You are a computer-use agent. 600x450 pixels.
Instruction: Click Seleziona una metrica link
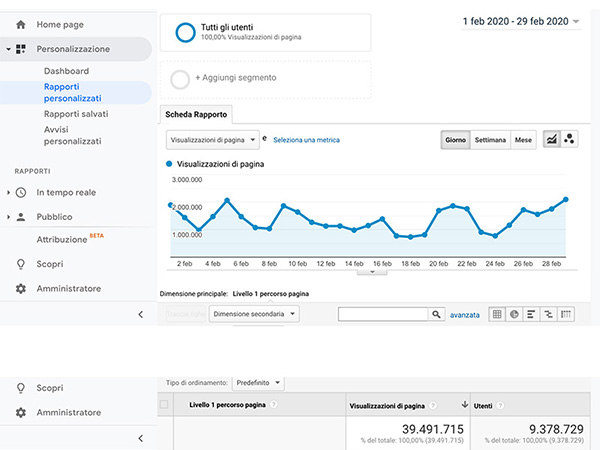click(x=307, y=140)
